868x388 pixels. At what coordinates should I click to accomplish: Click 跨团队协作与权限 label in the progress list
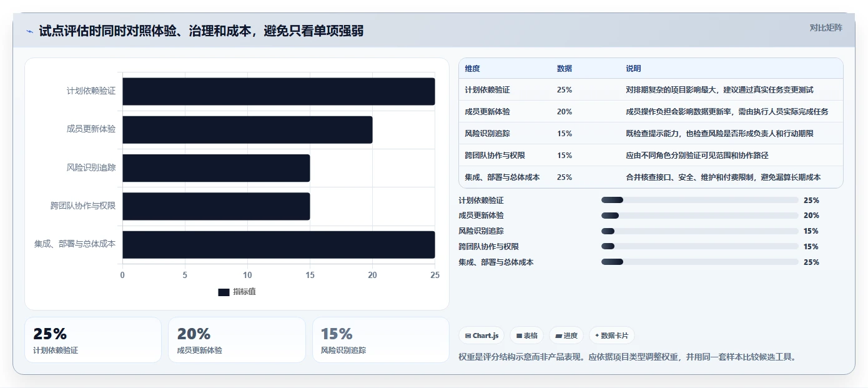click(x=488, y=247)
